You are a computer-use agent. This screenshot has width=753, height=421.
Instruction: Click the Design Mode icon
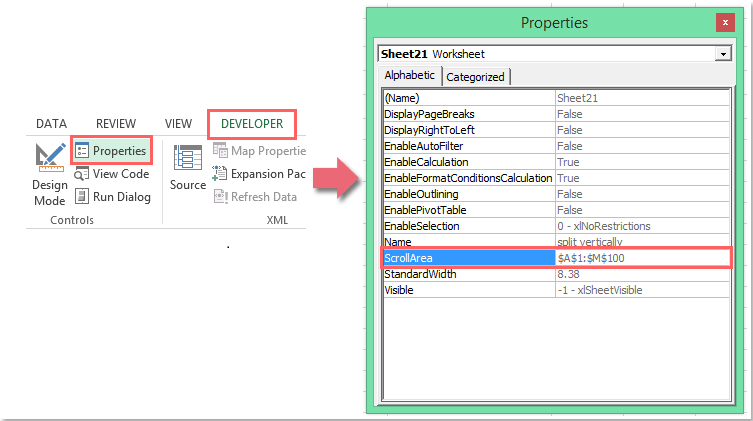click(x=49, y=160)
